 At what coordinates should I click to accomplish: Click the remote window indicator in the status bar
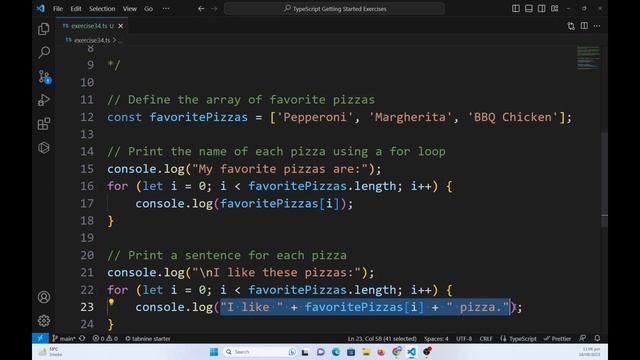pyautogui.click(x=40, y=338)
